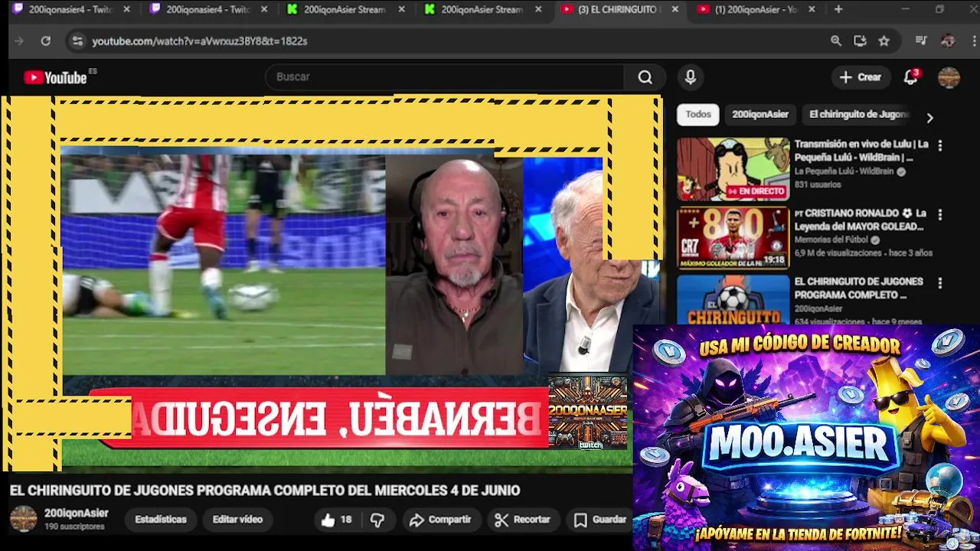Click the 200iqonAsier channel avatar below video
The height and width of the screenshot is (551, 980).
(23, 519)
